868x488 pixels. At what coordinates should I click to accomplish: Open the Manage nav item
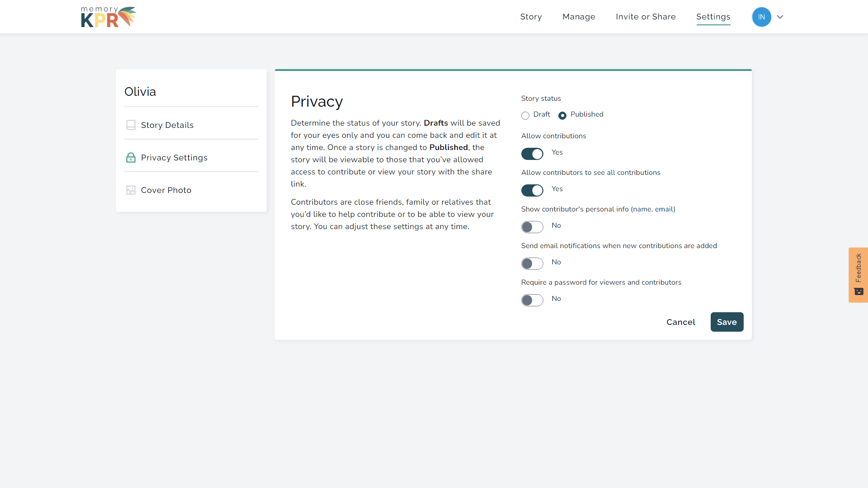(579, 17)
